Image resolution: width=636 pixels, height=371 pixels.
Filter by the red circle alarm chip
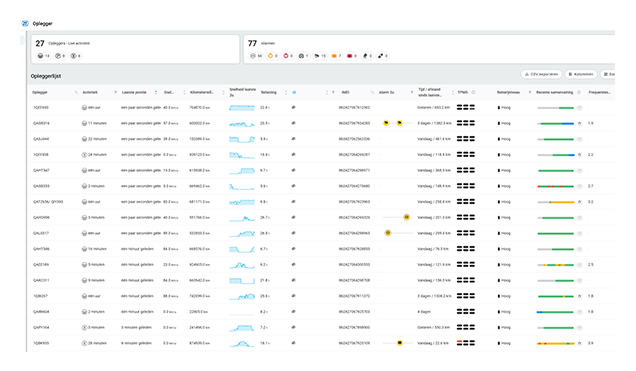click(288, 56)
